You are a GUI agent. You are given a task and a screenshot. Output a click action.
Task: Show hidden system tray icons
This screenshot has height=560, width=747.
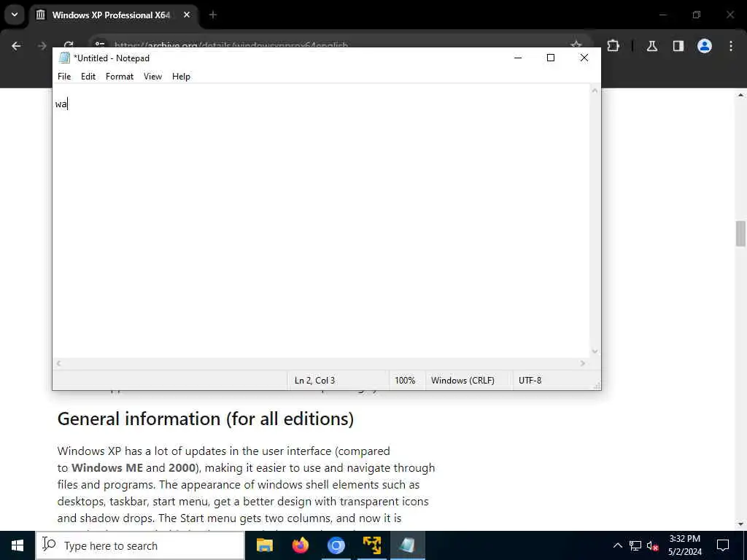click(x=617, y=545)
